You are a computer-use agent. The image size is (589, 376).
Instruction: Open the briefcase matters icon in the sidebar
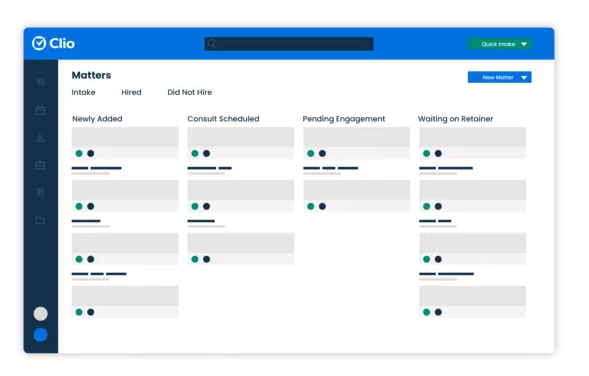tap(40, 165)
